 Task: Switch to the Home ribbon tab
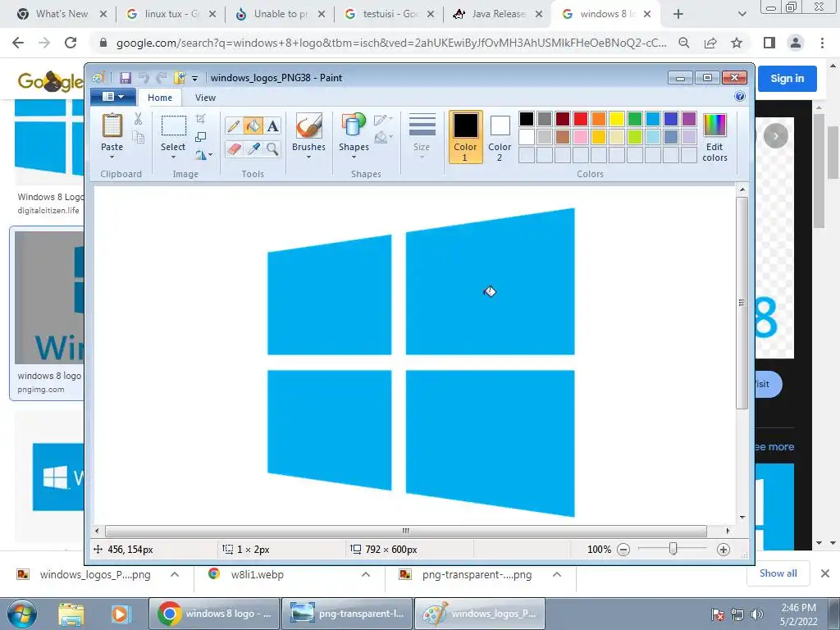[160, 98]
